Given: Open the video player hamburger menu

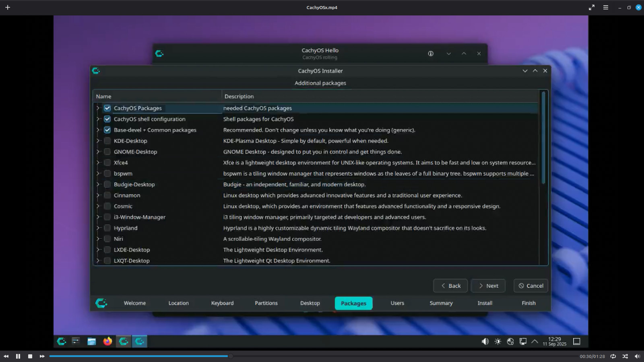Looking at the screenshot, I should pos(605,7).
